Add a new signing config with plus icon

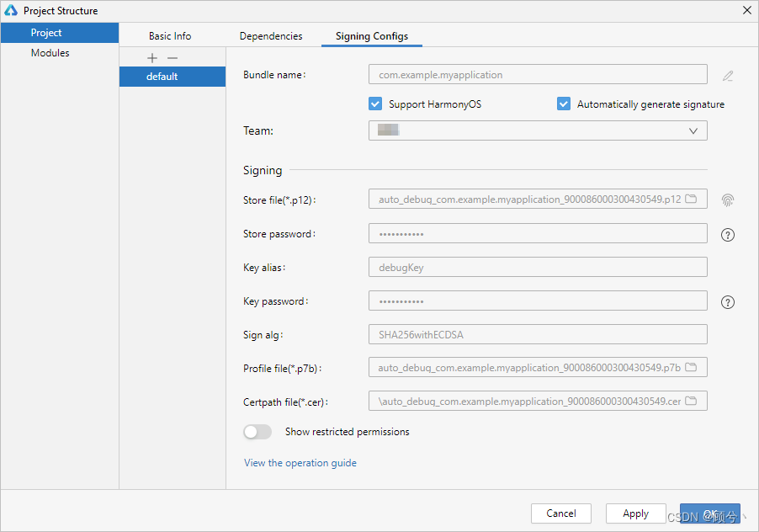[152, 58]
